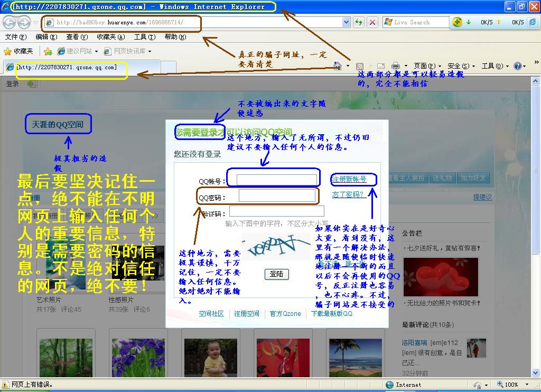This screenshot has width=541, height=392.
Task: Open the 收藏夹 favorites star button
Action: click(18, 51)
